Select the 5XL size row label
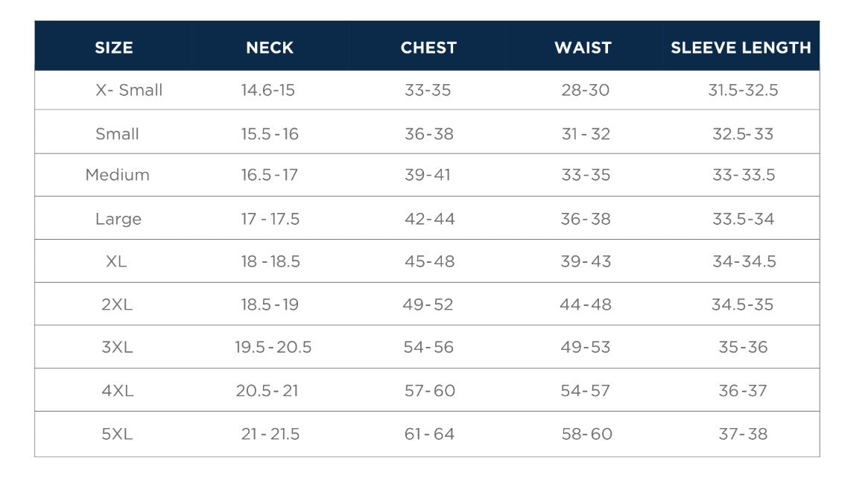The image size is (868, 501). [x=117, y=434]
